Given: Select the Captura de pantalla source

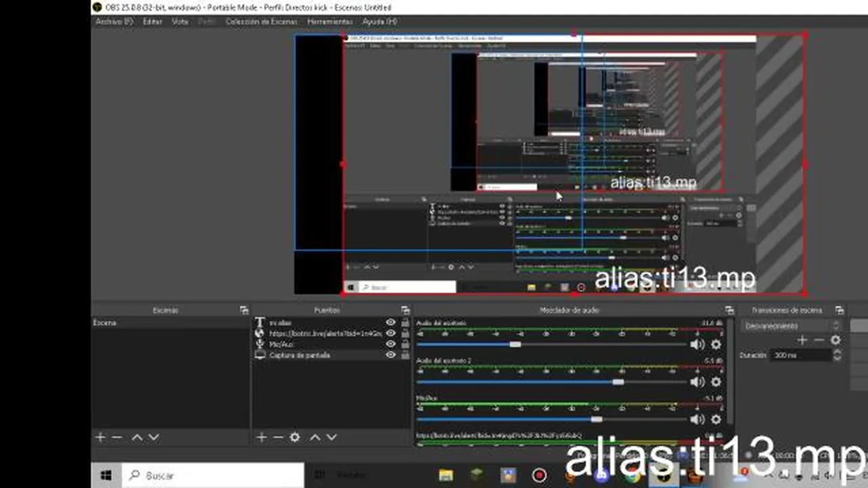Looking at the screenshot, I should [299, 355].
